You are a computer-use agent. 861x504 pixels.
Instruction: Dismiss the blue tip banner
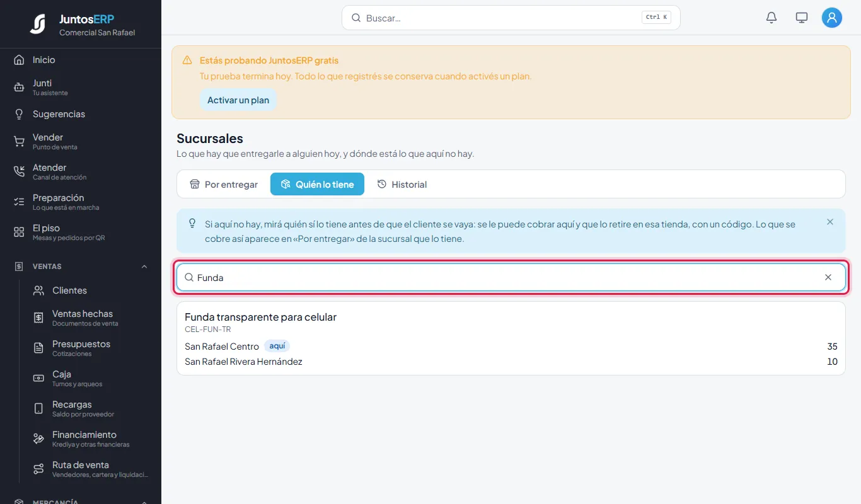click(830, 222)
